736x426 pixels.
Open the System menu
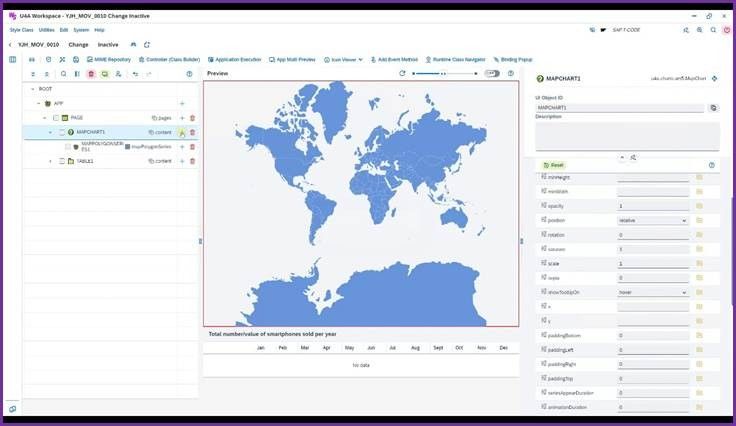[81, 30]
